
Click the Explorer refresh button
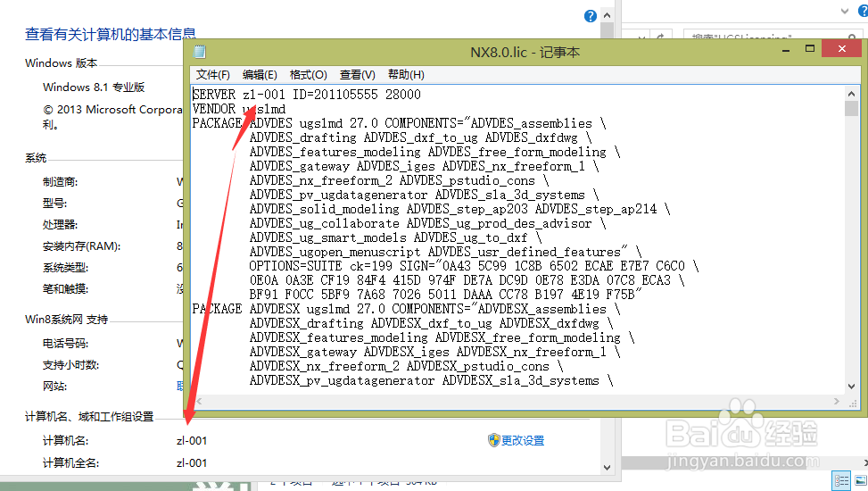coord(660,37)
